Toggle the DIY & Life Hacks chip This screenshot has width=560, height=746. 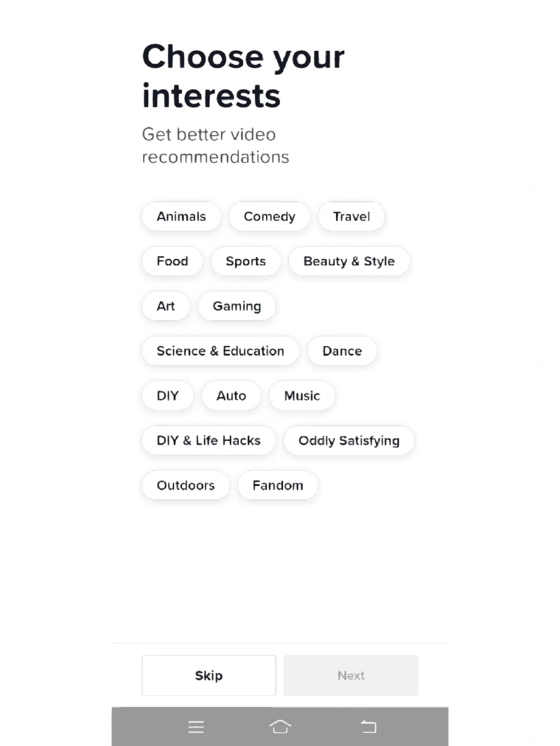(x=208, y=441)
